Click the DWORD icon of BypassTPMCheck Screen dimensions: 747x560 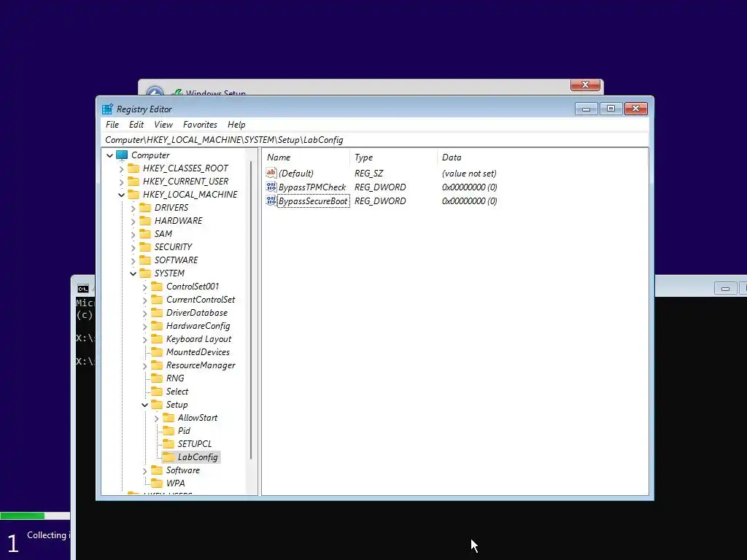[x=271, y=187]
